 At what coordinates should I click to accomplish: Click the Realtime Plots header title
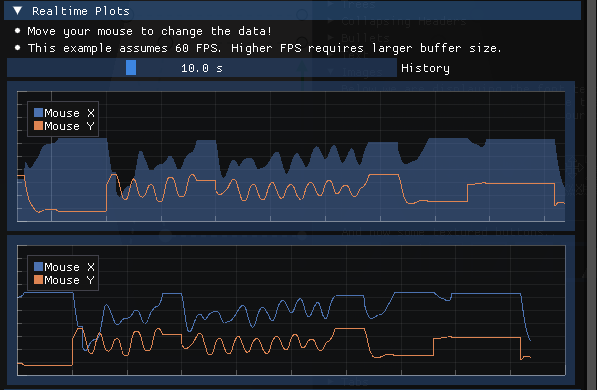[81, 11]
